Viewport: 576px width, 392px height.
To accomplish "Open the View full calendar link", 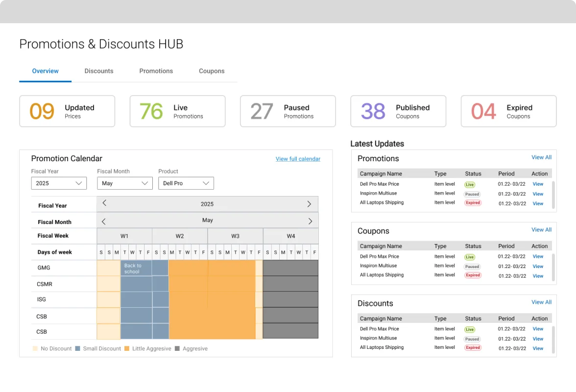I will tap(298, 159).
